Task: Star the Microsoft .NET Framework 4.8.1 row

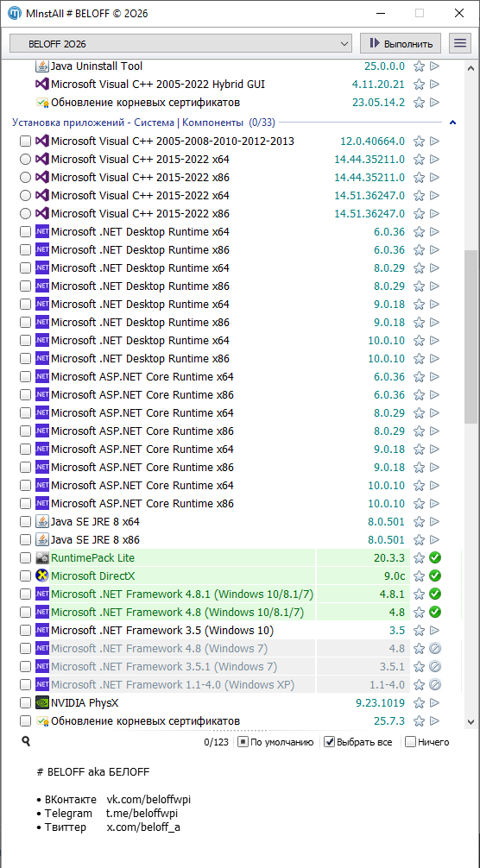Action: [420, 594]
